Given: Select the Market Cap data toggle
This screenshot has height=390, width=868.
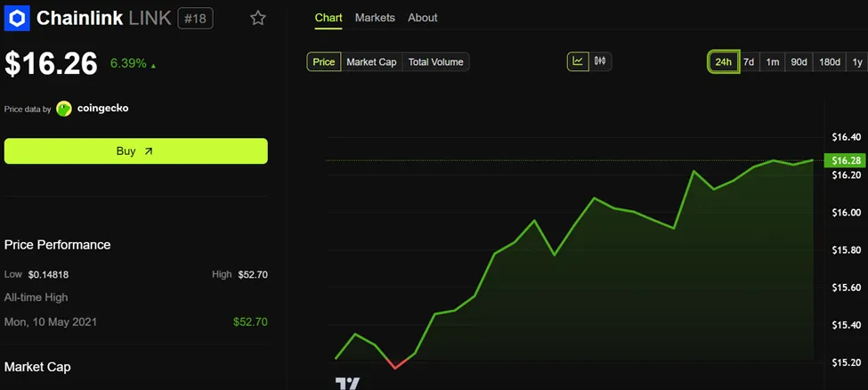Looking at the screenshot, I should 371,61.
